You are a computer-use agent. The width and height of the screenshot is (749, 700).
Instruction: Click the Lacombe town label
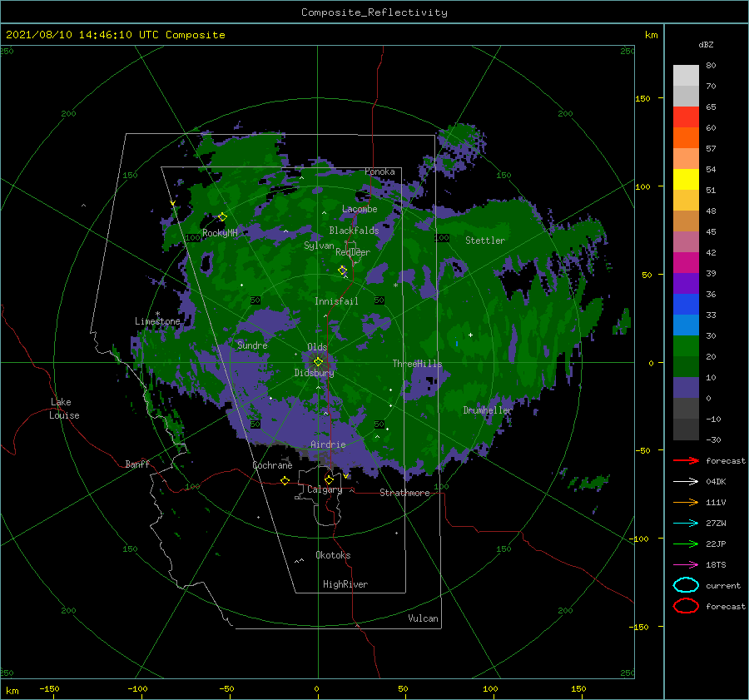coord(360,209)
